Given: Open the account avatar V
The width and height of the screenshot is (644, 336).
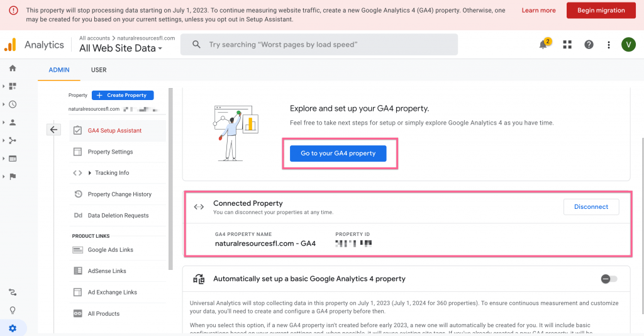Looking at the screenshot, I should point(628,45).
